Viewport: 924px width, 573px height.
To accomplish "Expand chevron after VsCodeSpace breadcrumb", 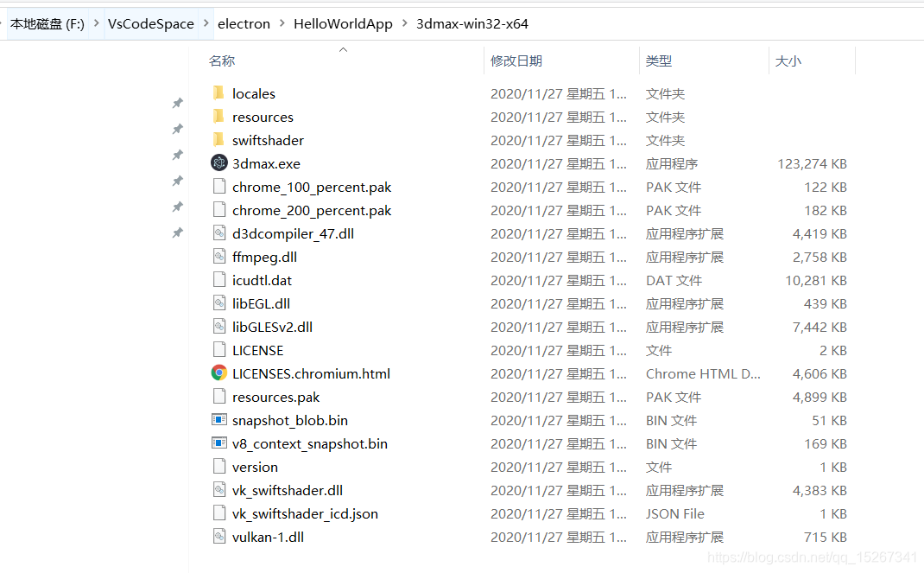I will [x=206, y=23].
